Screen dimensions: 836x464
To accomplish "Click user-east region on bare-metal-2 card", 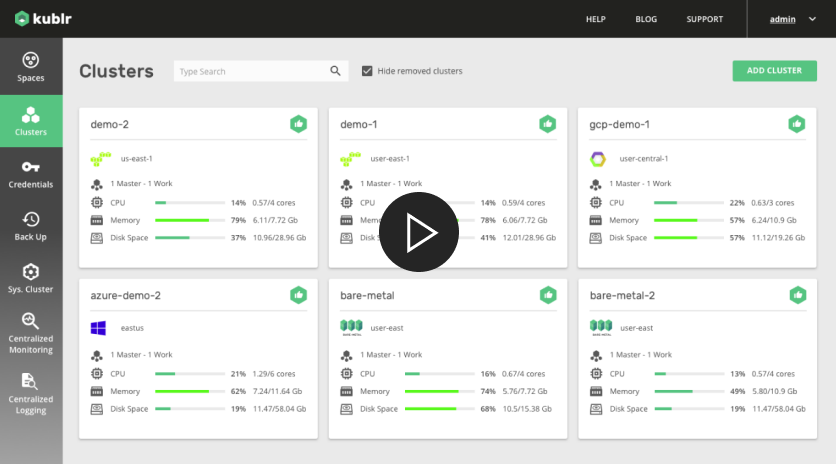I will 637,328.
